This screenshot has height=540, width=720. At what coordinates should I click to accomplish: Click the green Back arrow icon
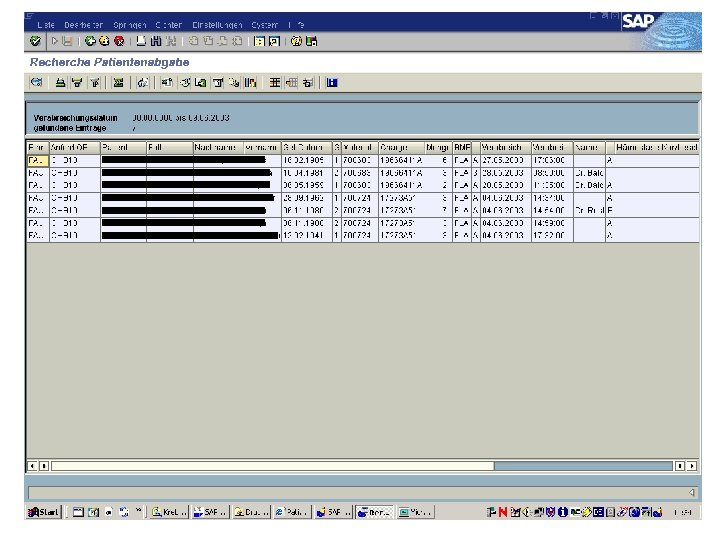tap(90, 41)
